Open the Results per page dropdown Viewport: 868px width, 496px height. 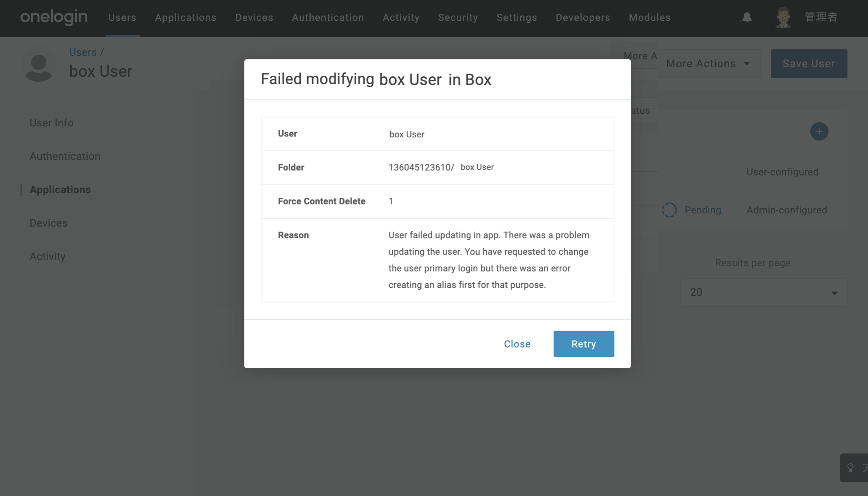coord(764,292)
